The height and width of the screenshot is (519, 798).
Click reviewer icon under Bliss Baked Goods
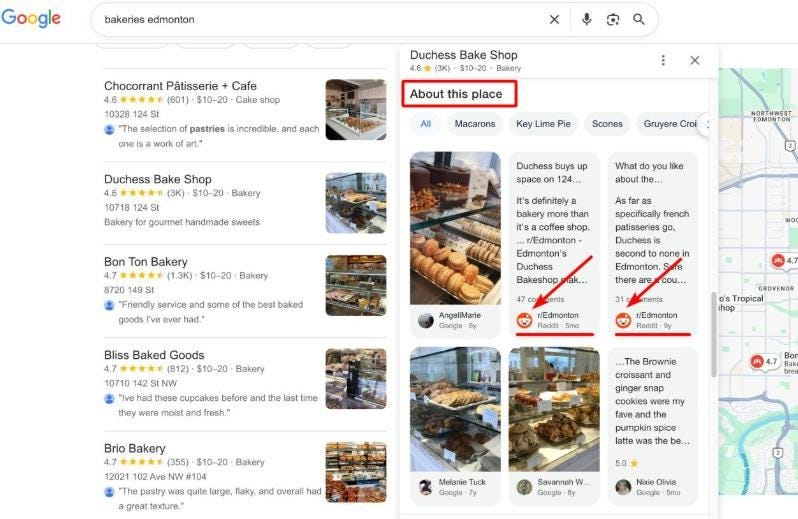[109, 398]
